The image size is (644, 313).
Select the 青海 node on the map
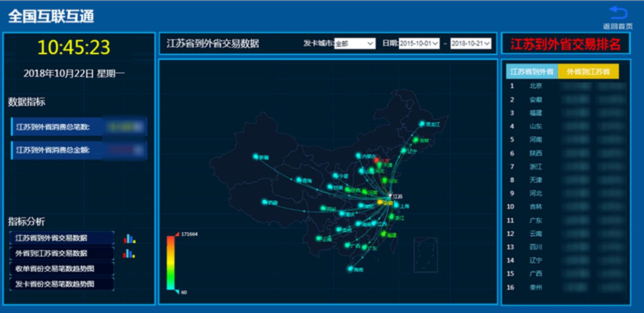click(299, 180)
